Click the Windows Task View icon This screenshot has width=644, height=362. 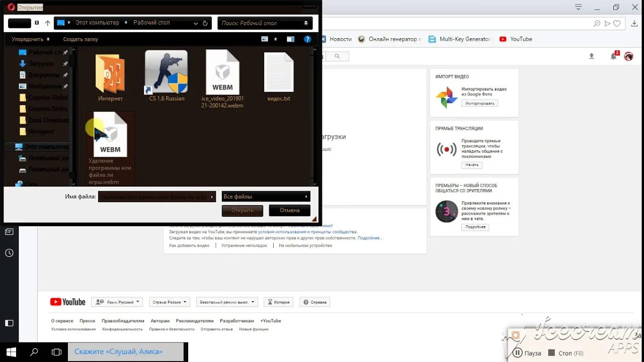56,352
